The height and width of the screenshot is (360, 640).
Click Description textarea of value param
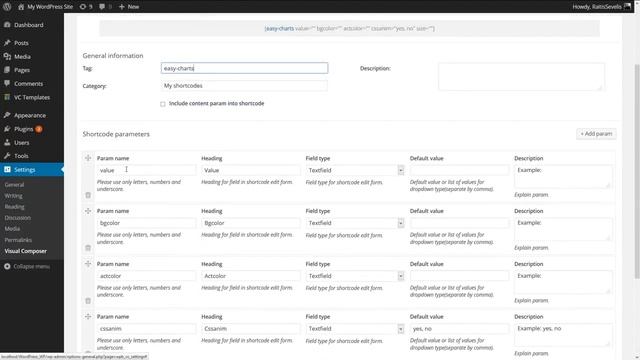(x=563, y=176)
